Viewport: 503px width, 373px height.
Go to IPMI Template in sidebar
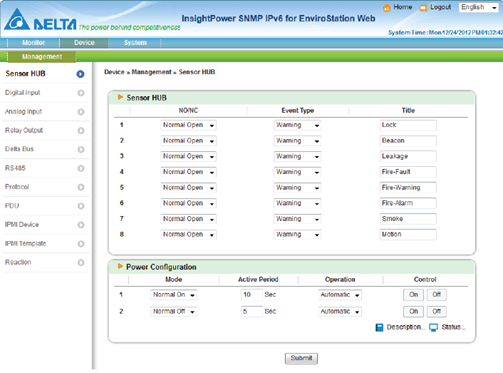(x=25, y=243)
